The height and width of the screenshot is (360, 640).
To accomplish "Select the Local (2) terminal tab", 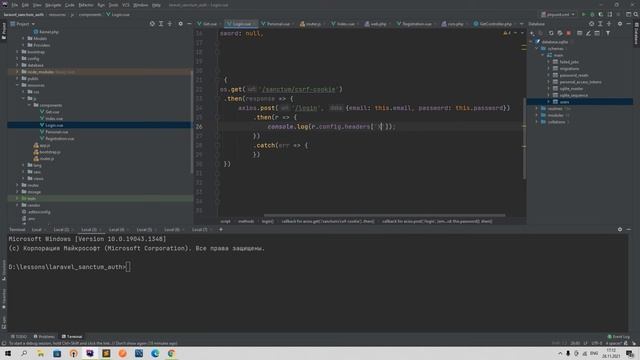I will coord(61,230).
